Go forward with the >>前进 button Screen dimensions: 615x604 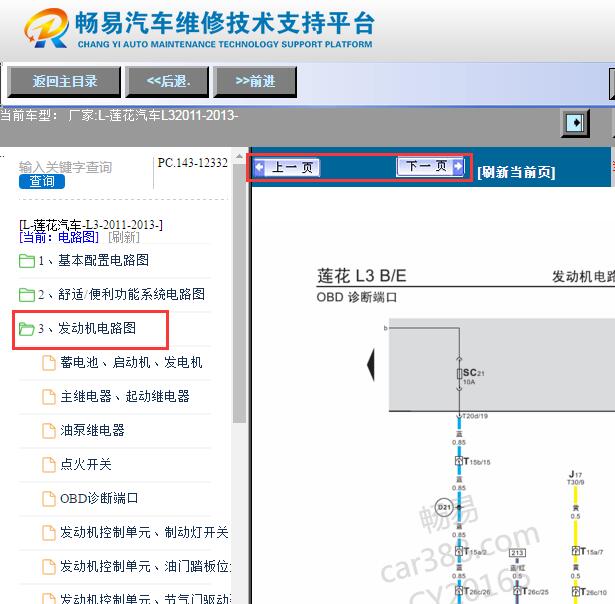point(255,82)
